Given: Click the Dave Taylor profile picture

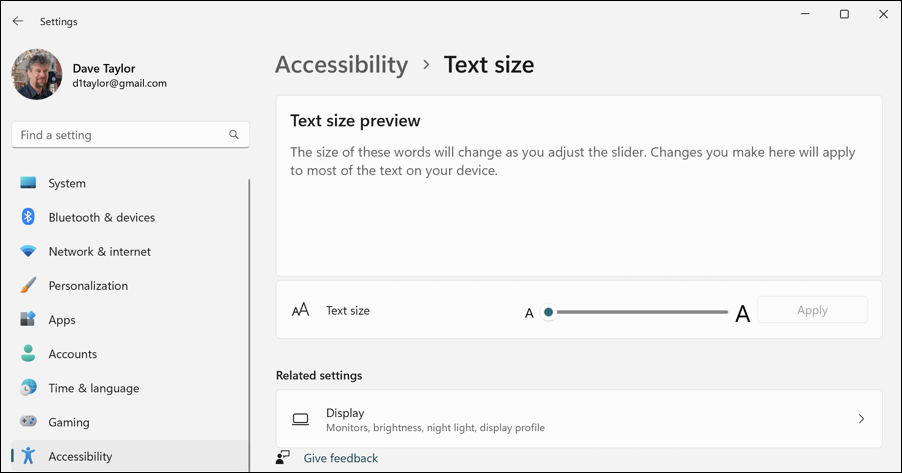Looking at the screenshot, I should (37, 74).
